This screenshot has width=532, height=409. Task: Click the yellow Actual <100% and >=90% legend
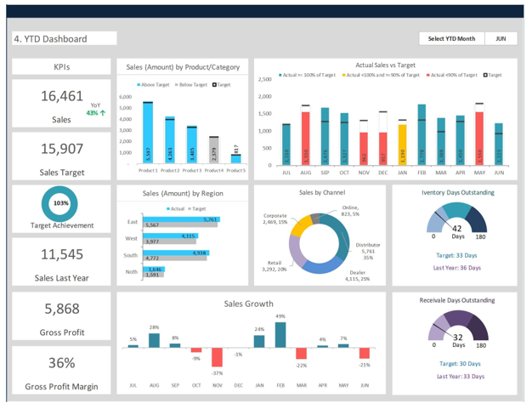click(381, 75)
